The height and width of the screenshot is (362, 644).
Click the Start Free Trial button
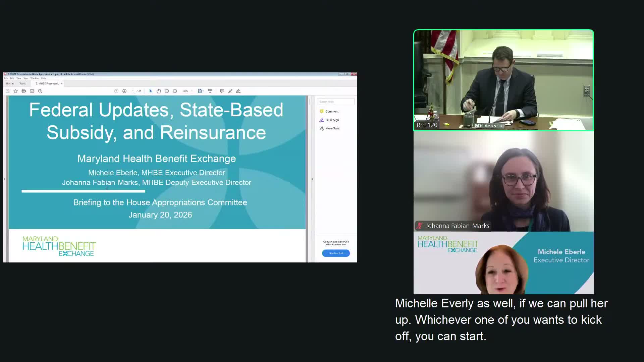pos(336,253)
